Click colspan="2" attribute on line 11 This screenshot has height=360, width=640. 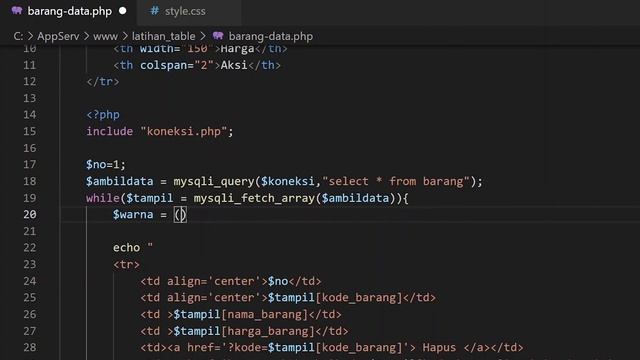click(x=177, y=65)
